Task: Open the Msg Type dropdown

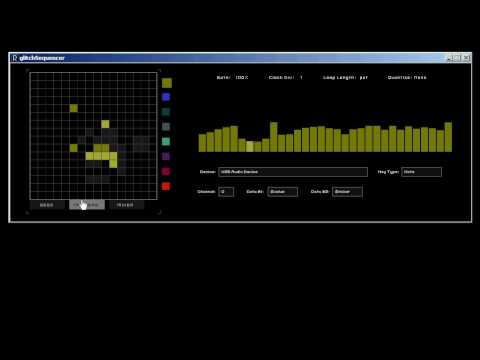Action: coord(421,172)
